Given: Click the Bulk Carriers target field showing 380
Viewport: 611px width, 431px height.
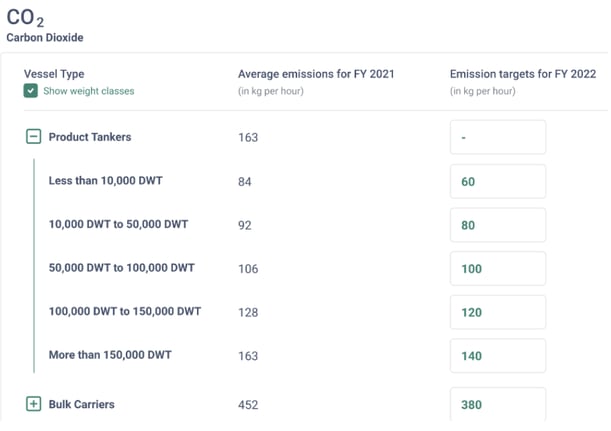Looking at the screenshot, I should coord(498,405).
